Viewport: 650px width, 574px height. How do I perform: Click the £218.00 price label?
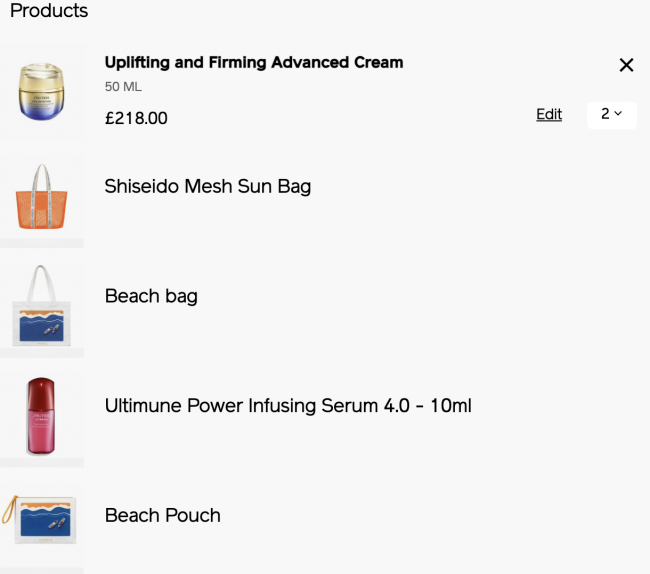point(136,118)
